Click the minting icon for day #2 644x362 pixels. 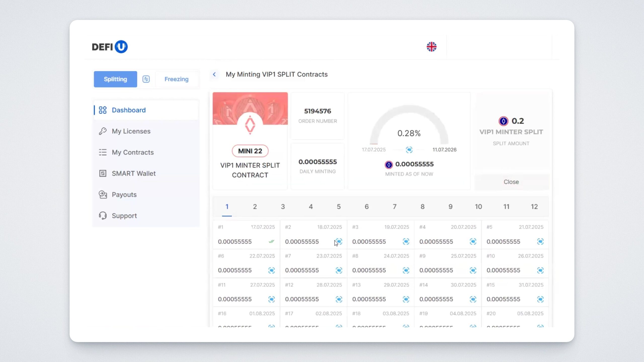[x=339, y=241]
